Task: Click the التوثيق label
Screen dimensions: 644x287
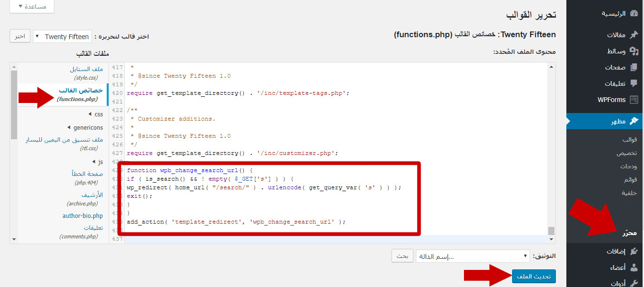Action: pos(544,256)
